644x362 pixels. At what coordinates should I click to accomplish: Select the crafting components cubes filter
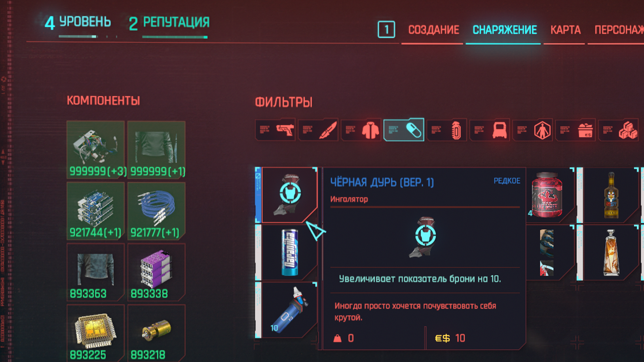point(618,130)
